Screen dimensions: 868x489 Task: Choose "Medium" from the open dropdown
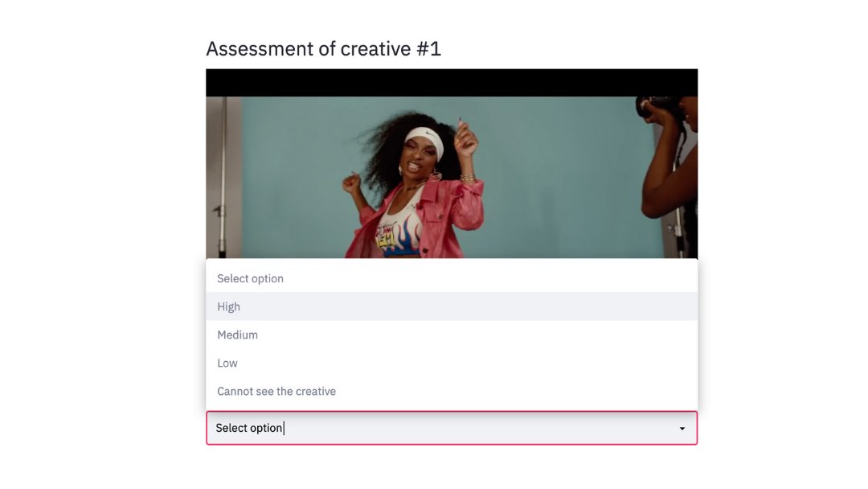(236, 335)
